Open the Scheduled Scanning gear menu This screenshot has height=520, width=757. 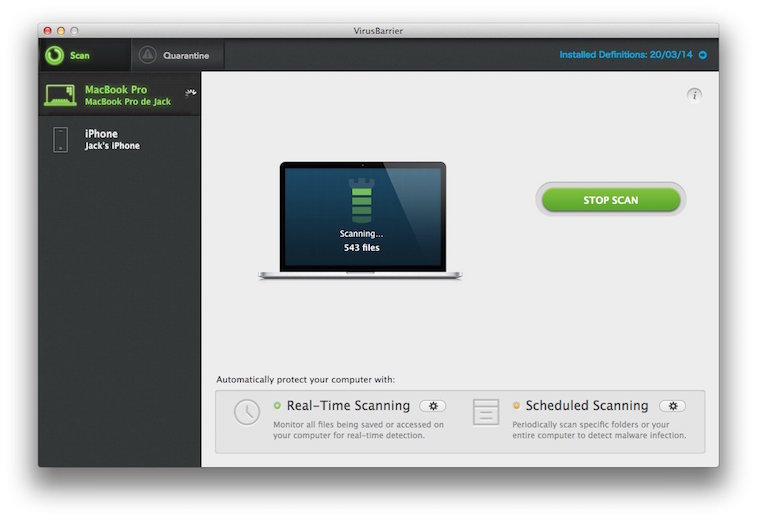(x=672, y=406)
